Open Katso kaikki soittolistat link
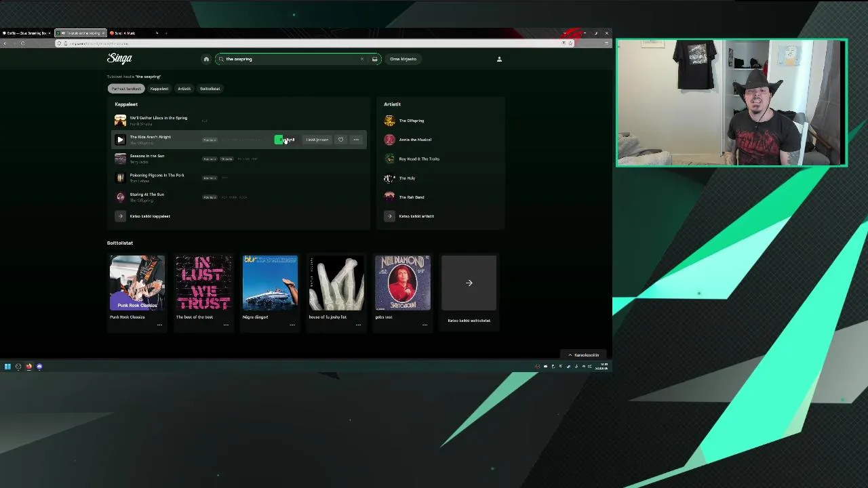Viewport: 868px width, 488px height. point(469,321)
